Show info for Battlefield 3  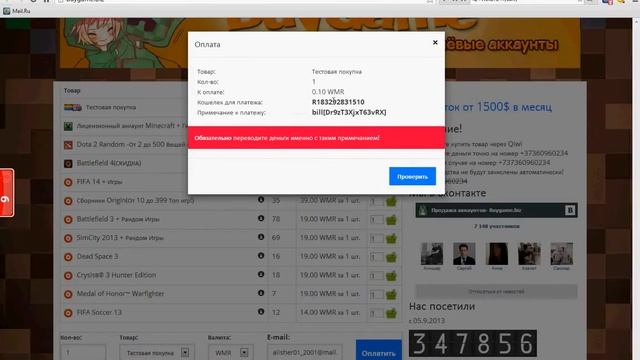pos(261,218)
